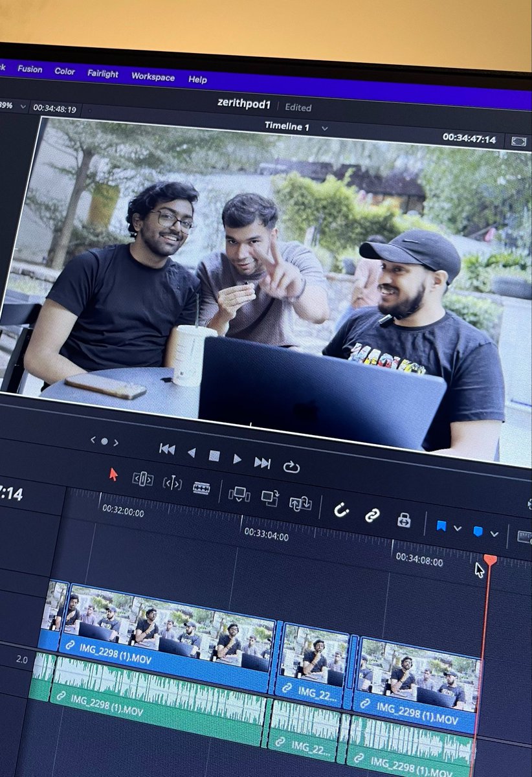
Task: Click the viewer mode icon beside timecode
Action: point(518,141)
